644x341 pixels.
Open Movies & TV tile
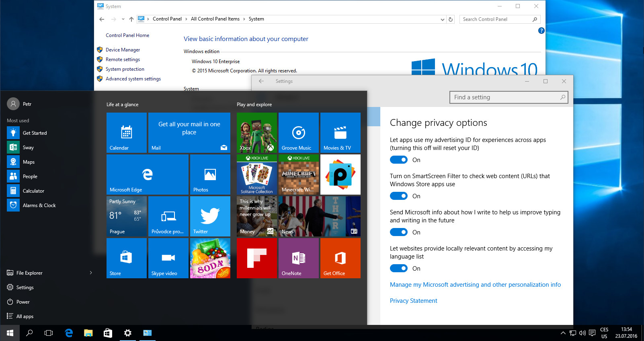(x=340, y=133)
